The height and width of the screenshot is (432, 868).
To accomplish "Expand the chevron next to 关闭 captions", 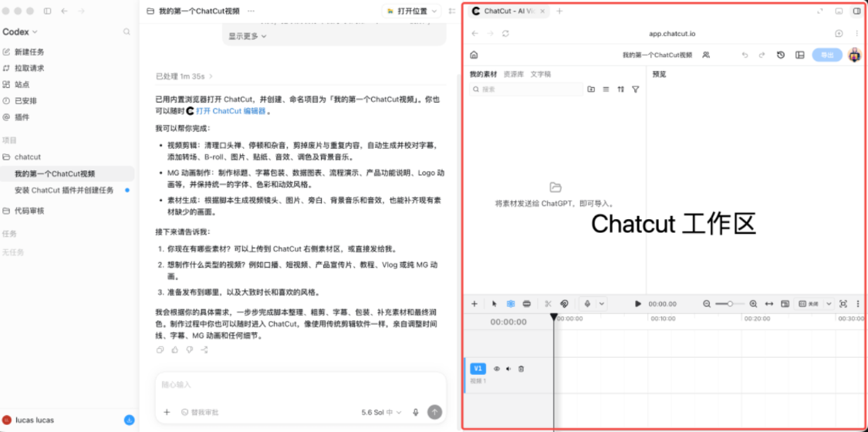I will tap(829, 304).
